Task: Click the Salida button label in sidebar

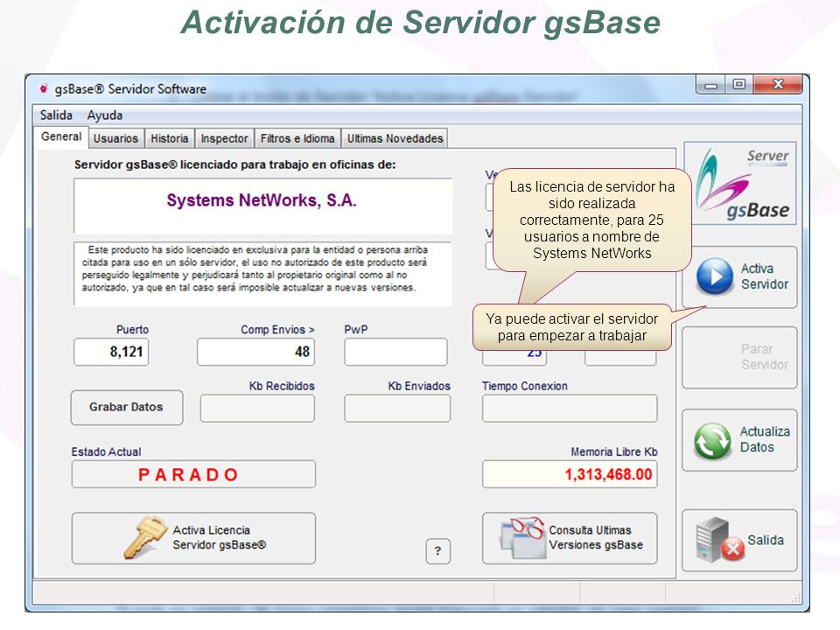Action: [766, 540]
